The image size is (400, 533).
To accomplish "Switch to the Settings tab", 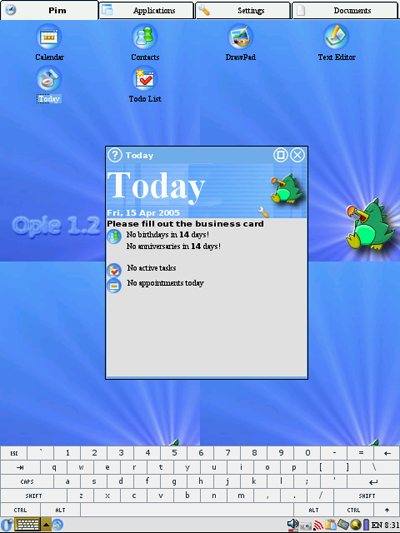I will pos(243,11).
